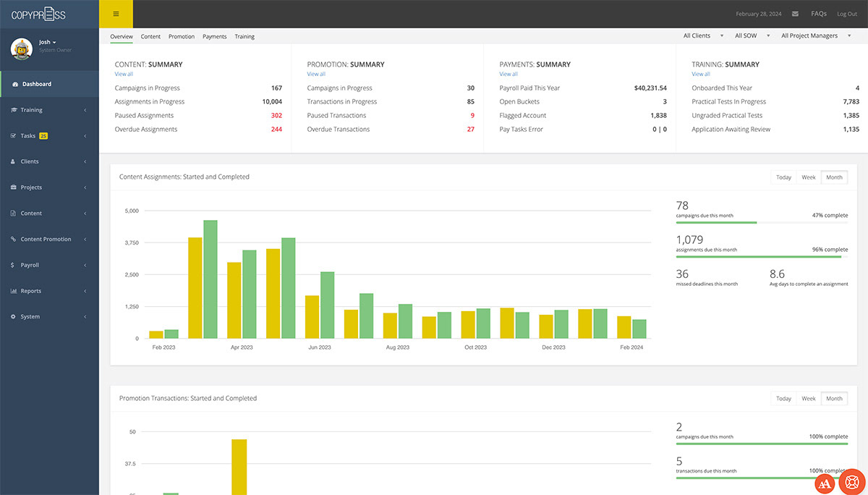Expand the System sidebar chevron
The width and height of the screenshot is (868, 495).
tap(85, 317)
